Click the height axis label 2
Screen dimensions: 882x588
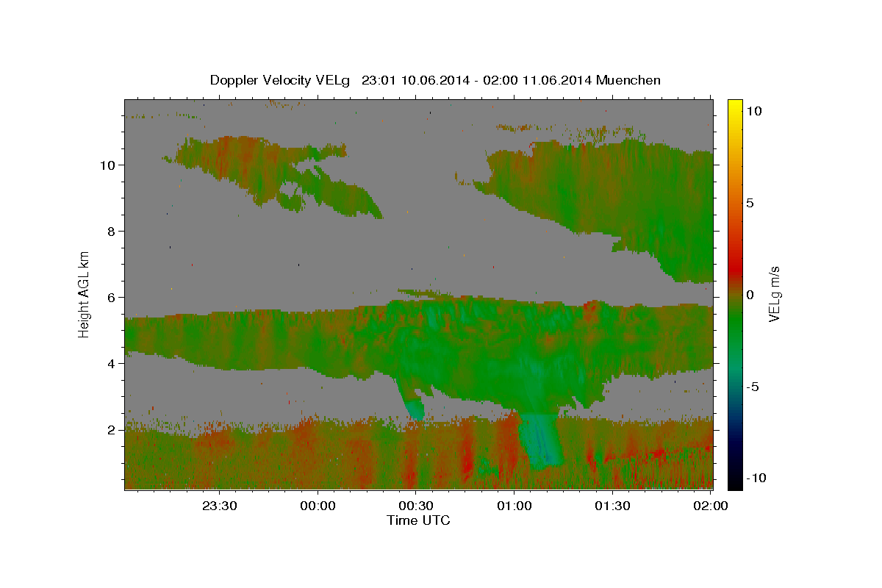(111, 429)
